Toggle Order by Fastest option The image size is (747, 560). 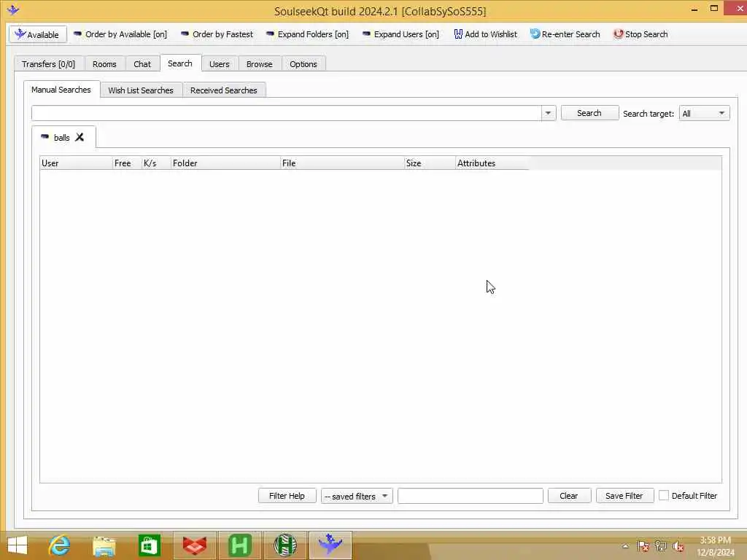coord(217,34)
